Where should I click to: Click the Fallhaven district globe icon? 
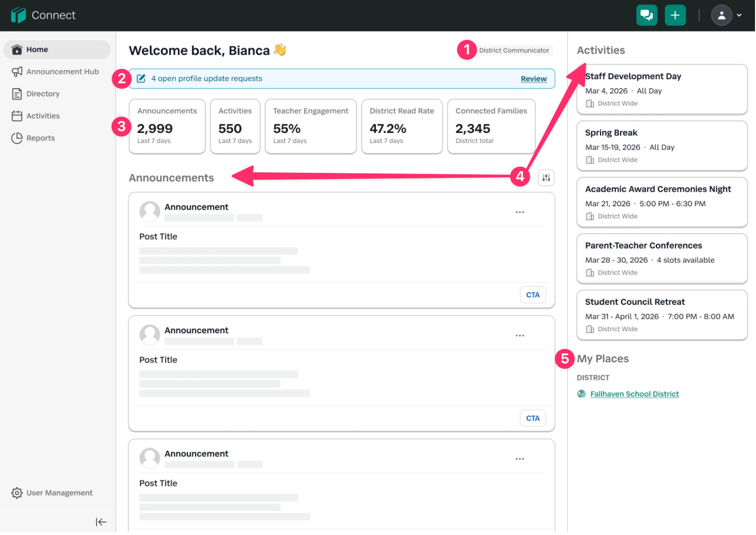582,395
